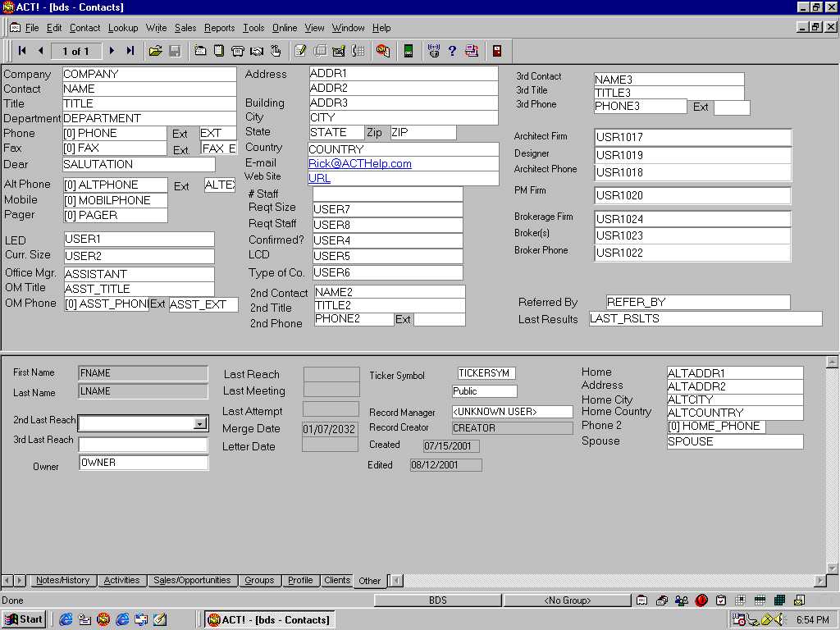Click the ACT! bds Contacts taskbar button

click(269, 620)
